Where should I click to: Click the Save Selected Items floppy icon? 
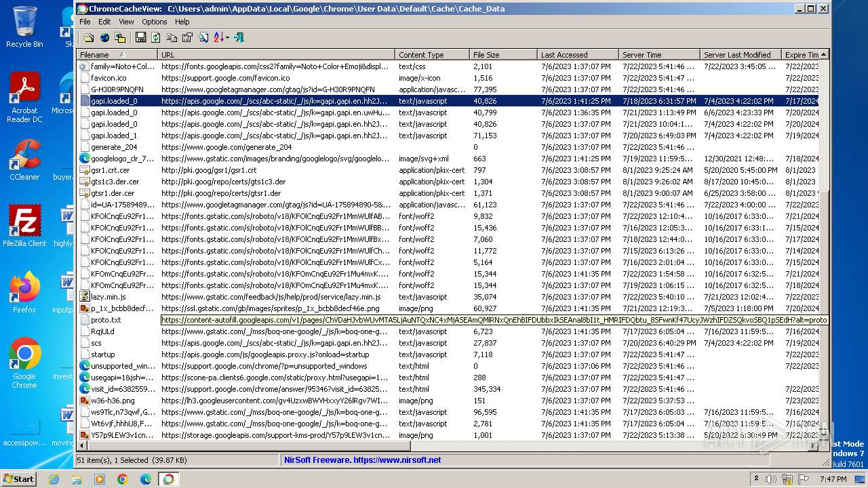click(x=140, y=37)
